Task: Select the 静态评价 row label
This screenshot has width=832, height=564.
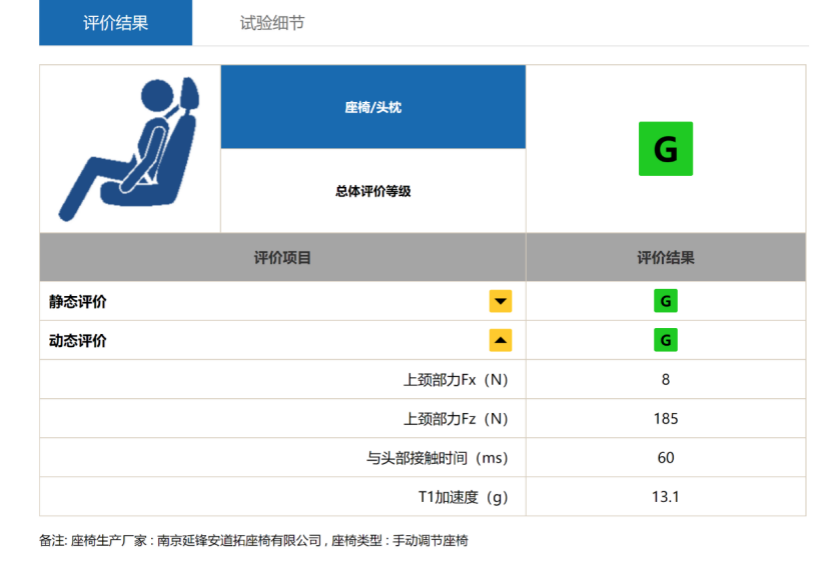Action: [x=78, y=301]
